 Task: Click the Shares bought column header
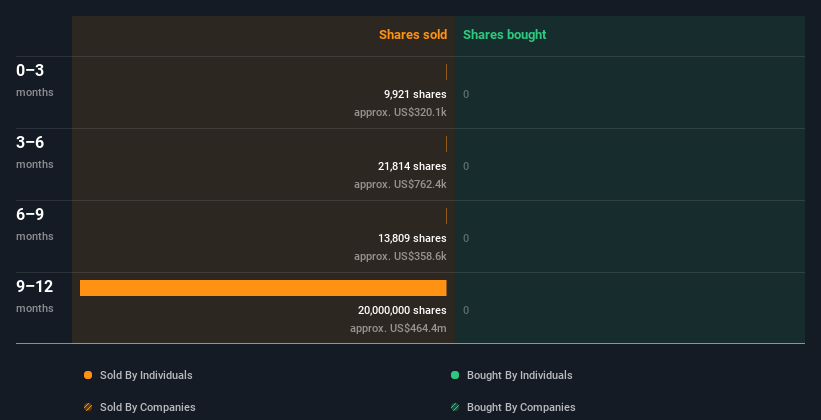[505, 35]
